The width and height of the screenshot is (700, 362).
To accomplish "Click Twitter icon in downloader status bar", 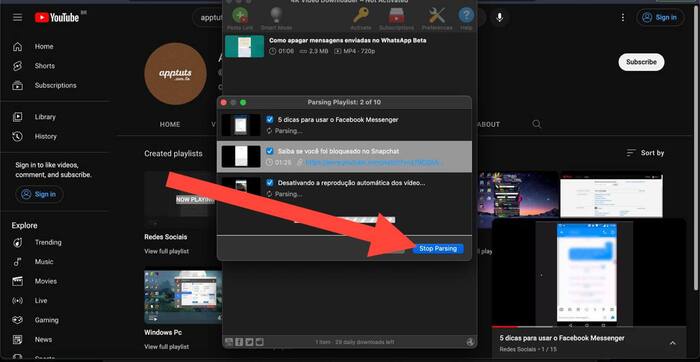I will point(249,342).
